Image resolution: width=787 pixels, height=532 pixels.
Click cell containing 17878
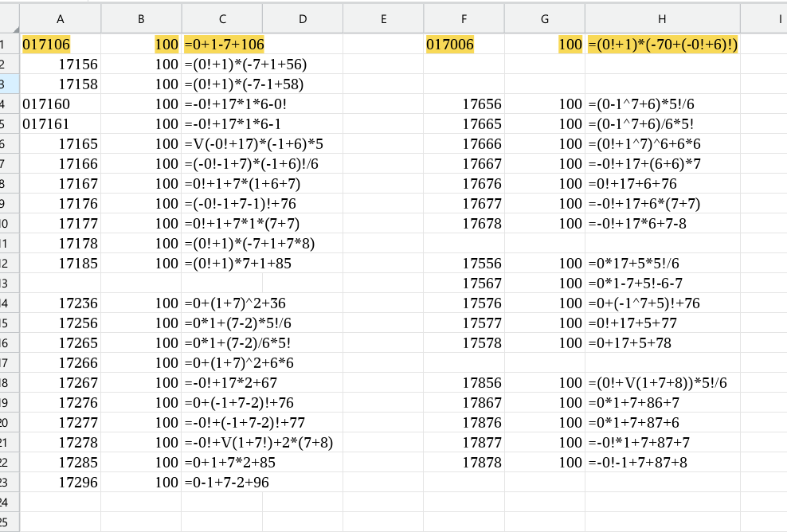click(x=464, y=462)
